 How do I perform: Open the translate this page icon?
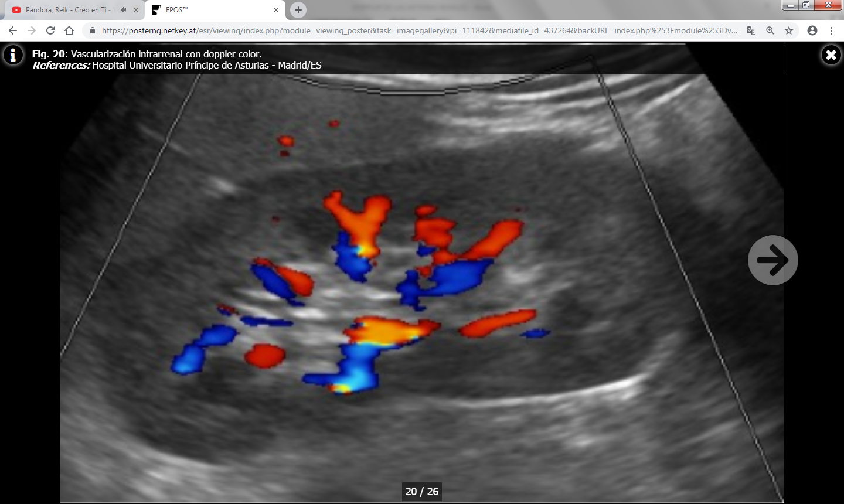pyautogui.click(x=751, y=30)
